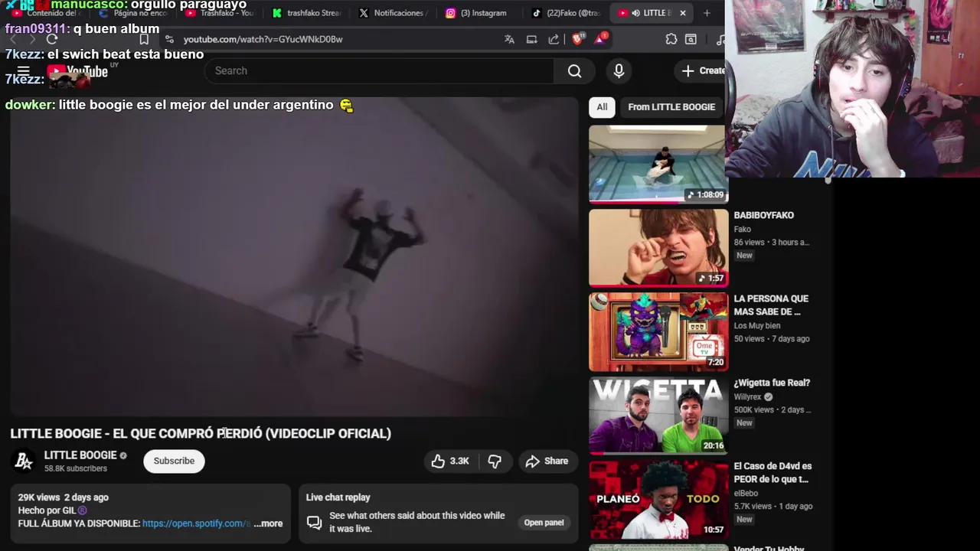Start voice search with the microphone icon
Screen dimensions: 980x551
point(619,71)
